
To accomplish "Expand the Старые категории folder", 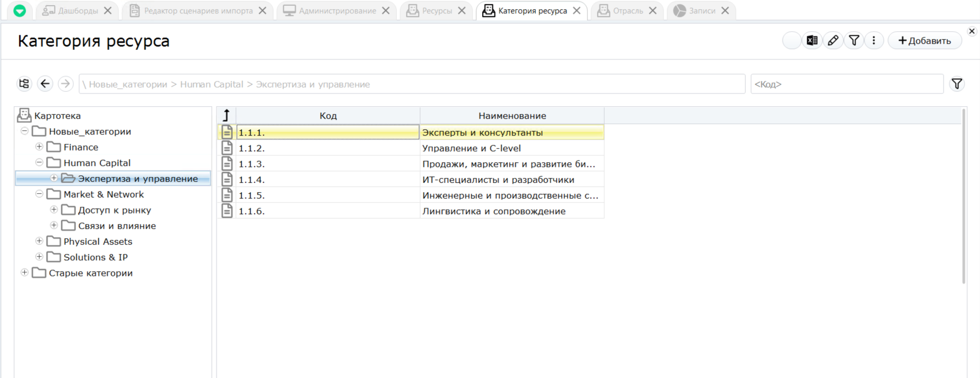I will pos(24,272).
